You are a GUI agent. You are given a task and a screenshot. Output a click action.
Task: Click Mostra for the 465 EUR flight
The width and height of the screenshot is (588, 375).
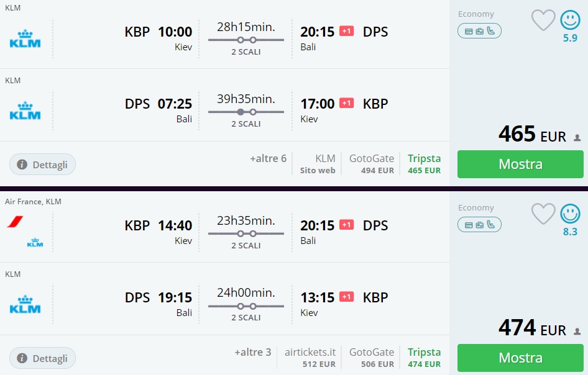pos(520,164)
